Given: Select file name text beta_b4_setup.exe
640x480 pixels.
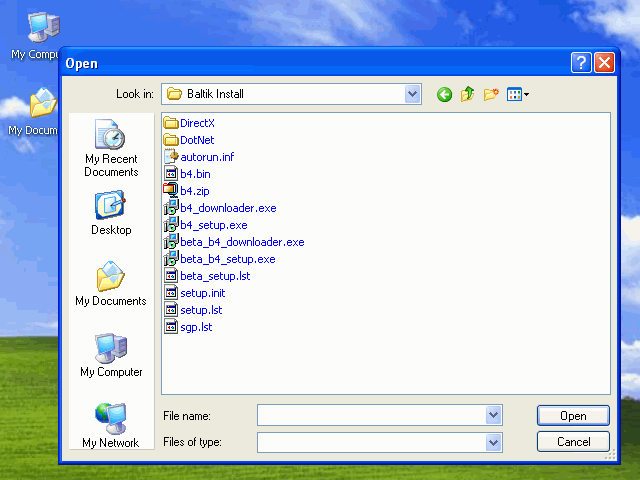Looking at the screenshot, I should [228, 259].
